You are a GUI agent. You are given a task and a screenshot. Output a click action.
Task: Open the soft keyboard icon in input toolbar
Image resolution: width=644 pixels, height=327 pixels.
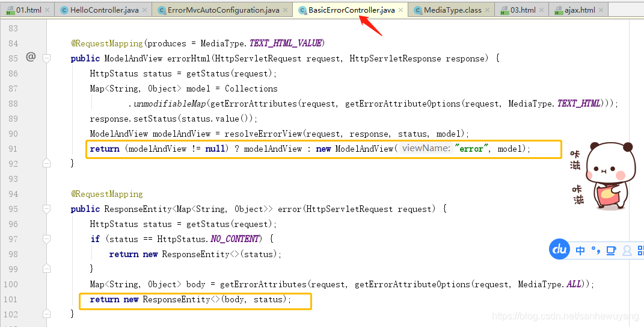(611, 251)
